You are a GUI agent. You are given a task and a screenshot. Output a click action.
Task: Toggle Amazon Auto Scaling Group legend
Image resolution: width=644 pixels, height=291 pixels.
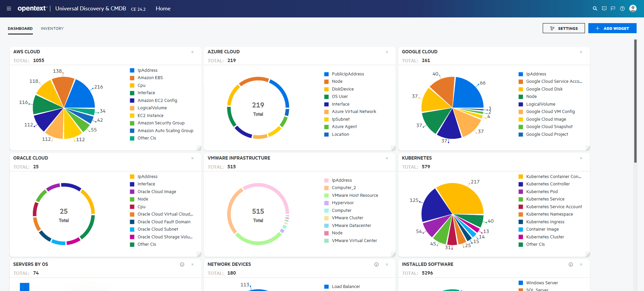coord(161,131)
